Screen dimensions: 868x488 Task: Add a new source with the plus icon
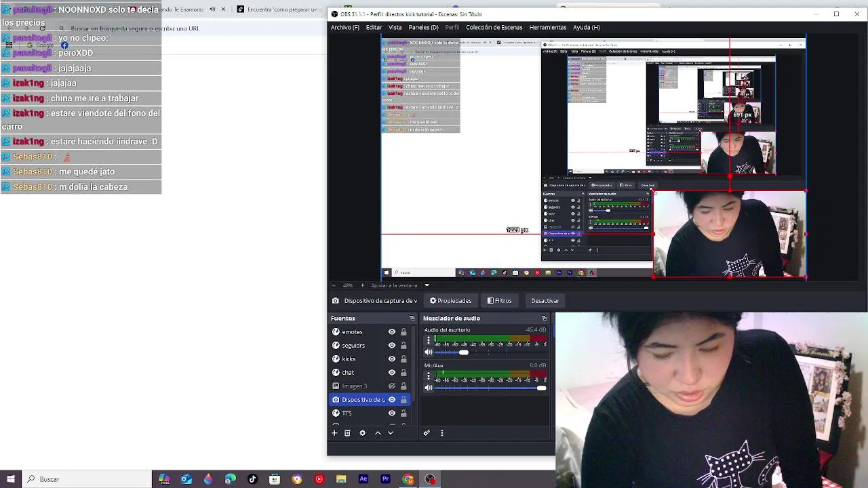tap(334, 433)
